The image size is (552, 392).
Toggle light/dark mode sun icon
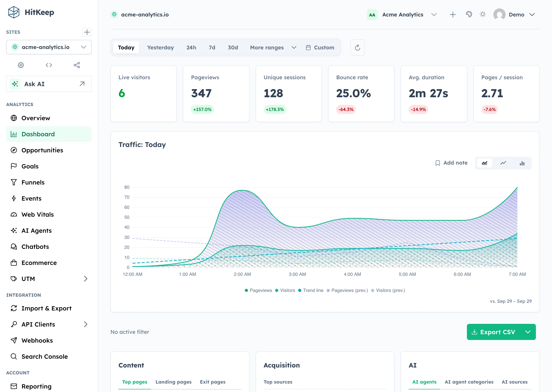[483, 15]
